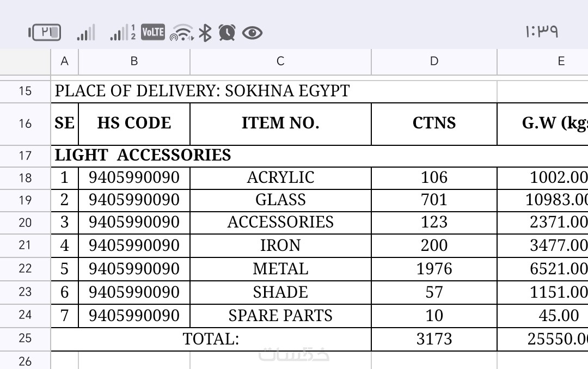588x369 pixels.
Task: Tap the eye comfort status icon
Action: pos(252,33)
